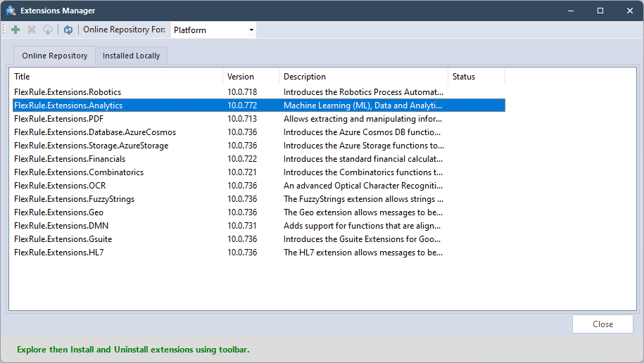This screenshot has width=644, height=363.
Task: Click description 'Introduces the Azure Storage functions to...'
Action: click(364, 146)
